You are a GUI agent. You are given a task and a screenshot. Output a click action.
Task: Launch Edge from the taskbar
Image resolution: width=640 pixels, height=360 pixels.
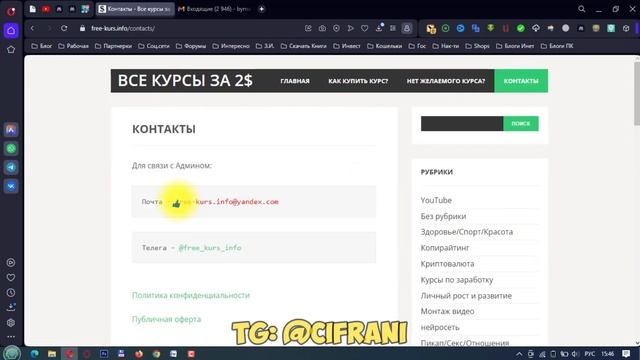[x=34, y=354]
